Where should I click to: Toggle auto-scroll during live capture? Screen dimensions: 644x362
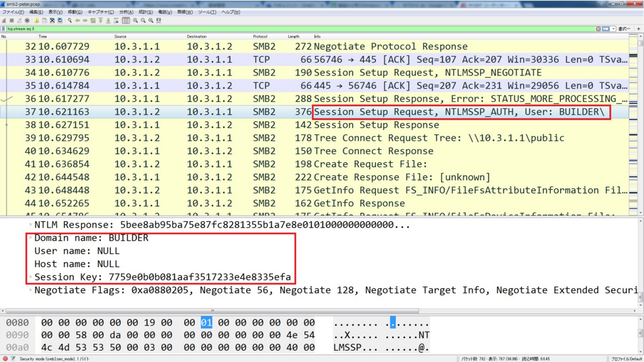click(116, 21)
